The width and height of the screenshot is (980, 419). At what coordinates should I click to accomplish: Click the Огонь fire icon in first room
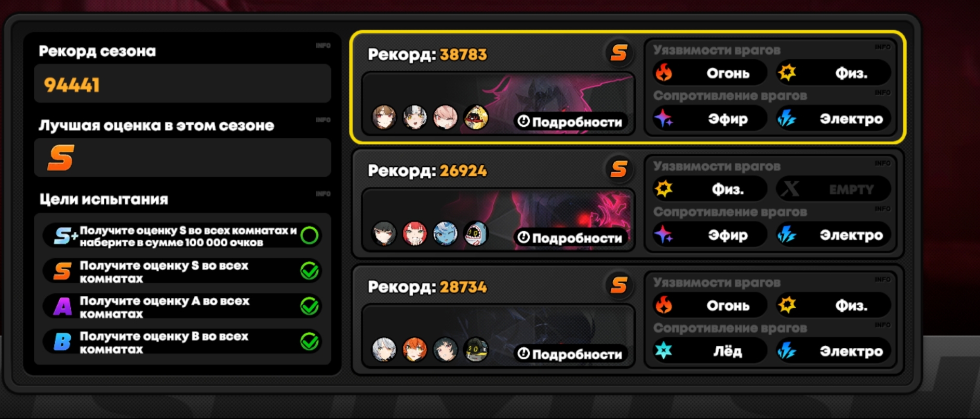click(x=664, y=73)
